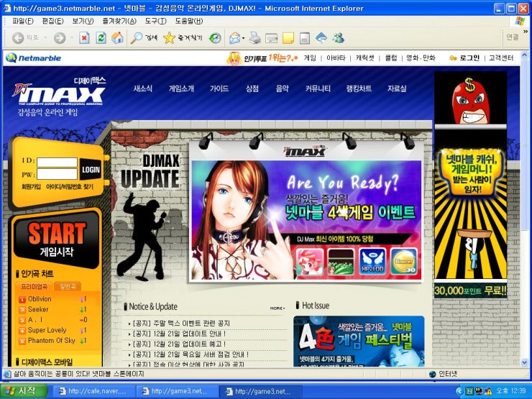Open the Messenger people icon

339,37
